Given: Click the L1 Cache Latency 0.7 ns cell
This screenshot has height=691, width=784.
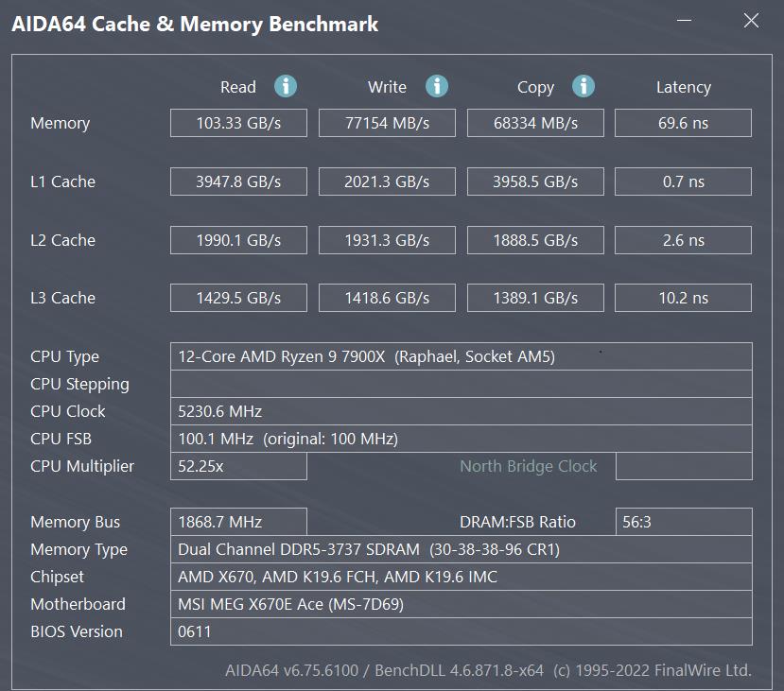Looking at the screenshot, I should pos(683,181).
